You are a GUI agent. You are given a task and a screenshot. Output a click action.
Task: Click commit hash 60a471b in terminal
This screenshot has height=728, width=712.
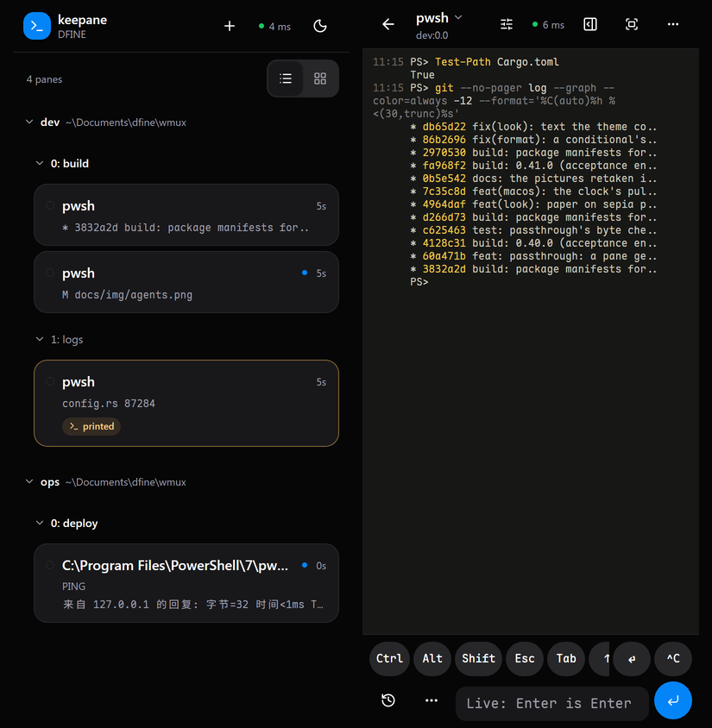pyautogui.click(x=444, y=256)
